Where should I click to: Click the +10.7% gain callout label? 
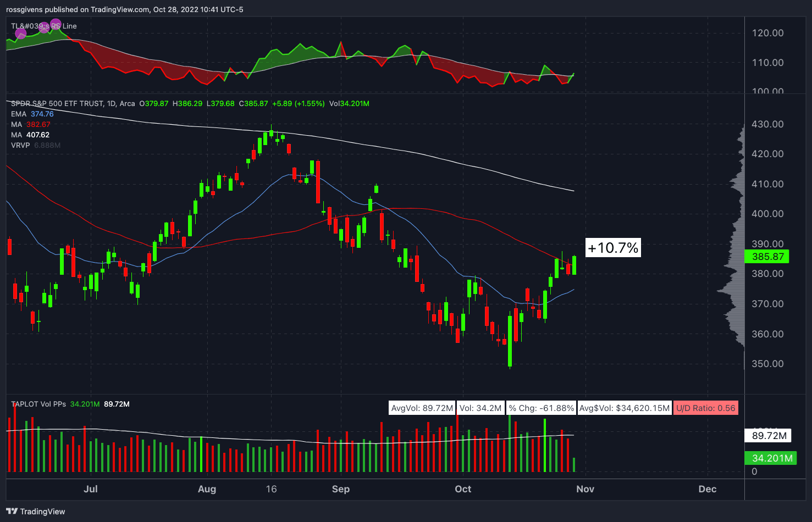[x=612, y=248]
